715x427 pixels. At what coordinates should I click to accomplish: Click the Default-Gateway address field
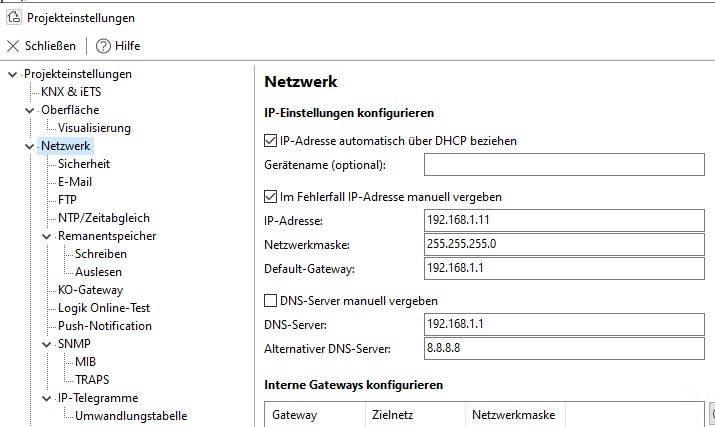click(565, 268)
